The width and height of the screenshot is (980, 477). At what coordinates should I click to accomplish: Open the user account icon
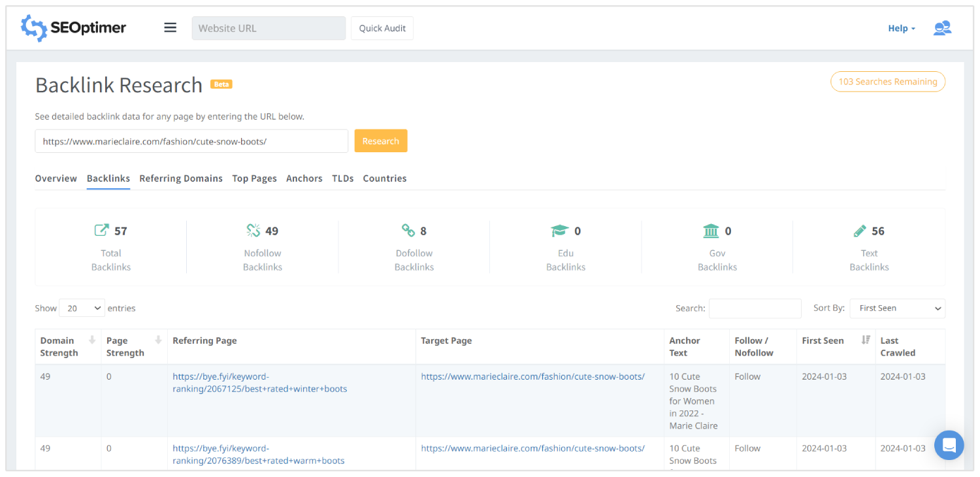(x=942, y=28)
